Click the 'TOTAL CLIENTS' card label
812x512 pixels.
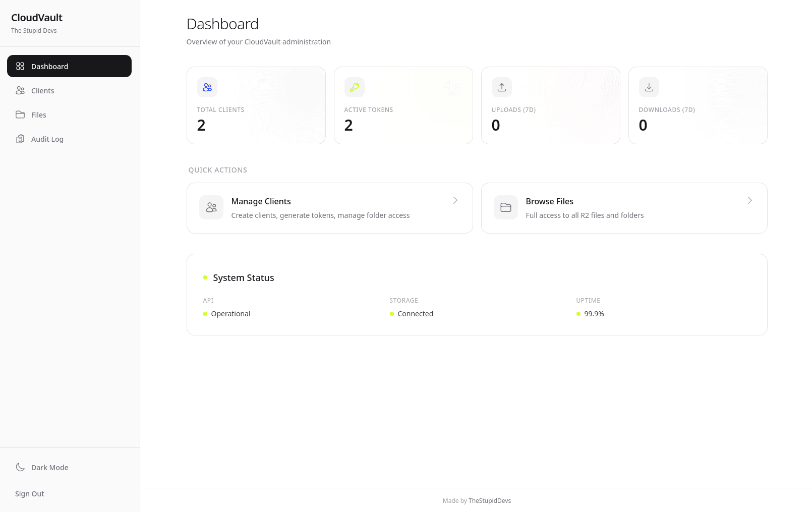click(x=220, y=110)
